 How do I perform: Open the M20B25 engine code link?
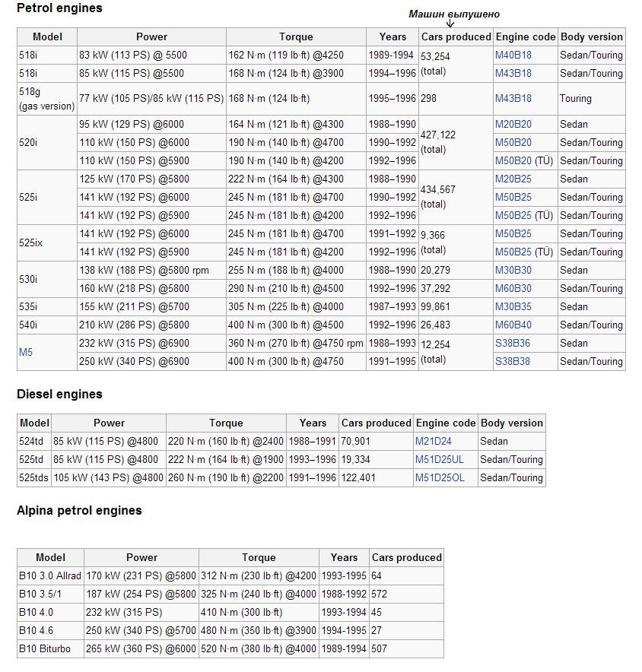tap(513, 179)
